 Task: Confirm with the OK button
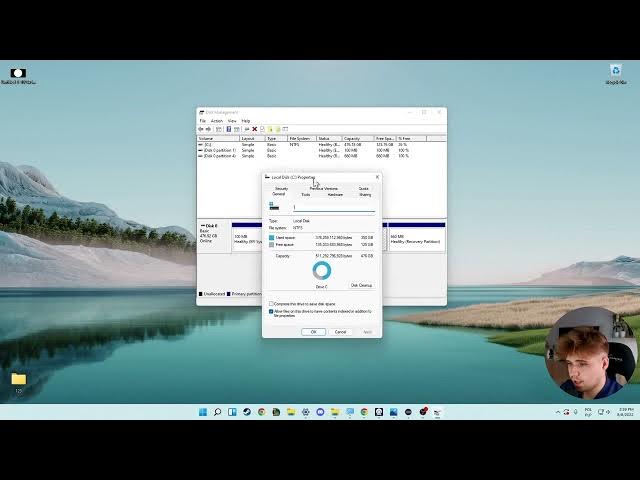tap(313, 332)
